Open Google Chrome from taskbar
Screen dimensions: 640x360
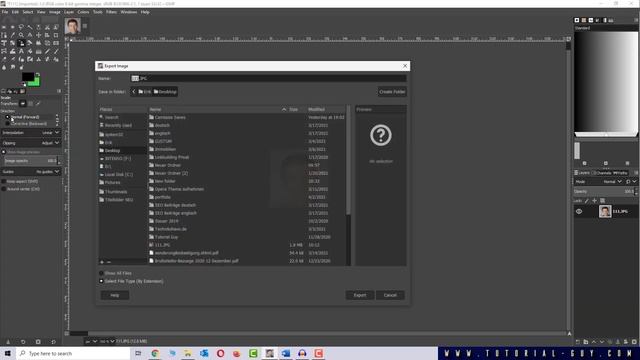(155, 353)
